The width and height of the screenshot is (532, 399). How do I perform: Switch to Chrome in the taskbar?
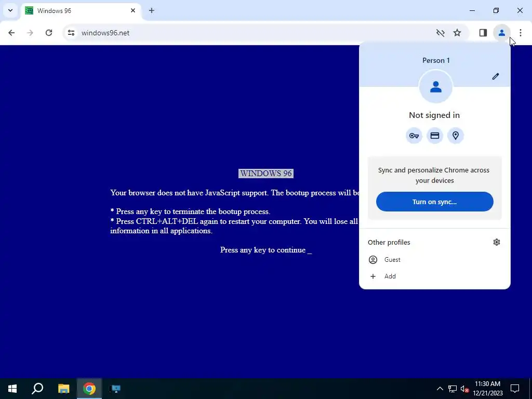click(89, 389)
